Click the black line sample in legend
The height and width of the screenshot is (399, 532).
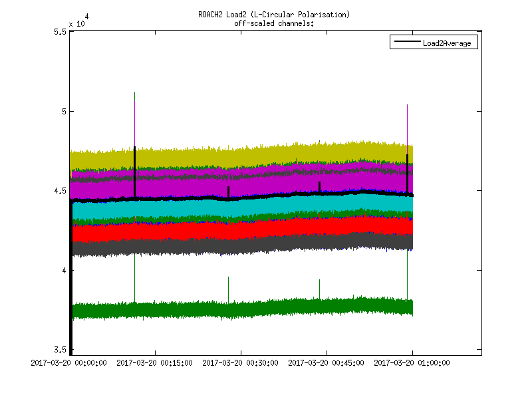coord(406,43)
